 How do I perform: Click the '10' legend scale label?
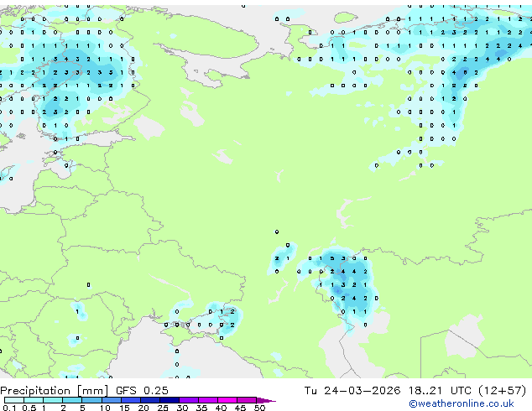pyautogui.click(x=105, y=408)
